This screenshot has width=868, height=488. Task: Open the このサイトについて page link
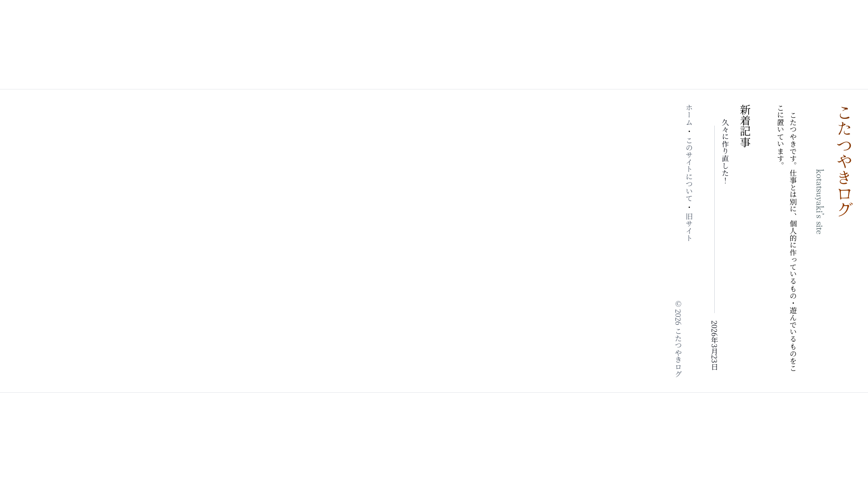click(689, 169)
